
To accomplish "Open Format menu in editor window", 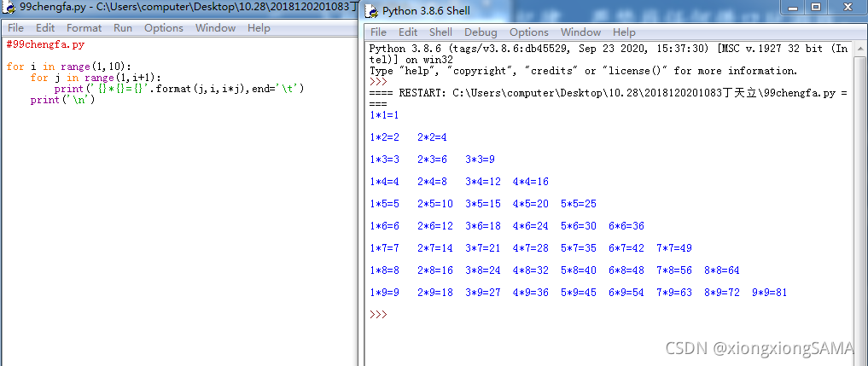I will (84, 27).
